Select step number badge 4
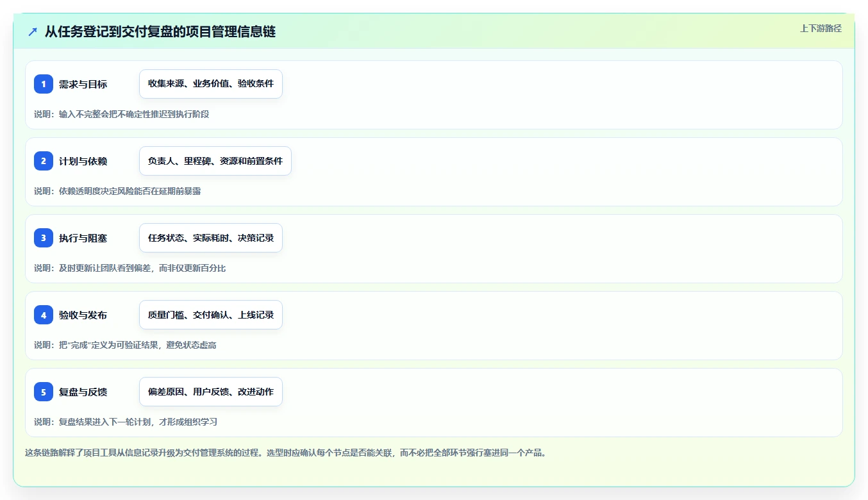The image size is (868, 500). pyautogui.click(x=44, y=315)
